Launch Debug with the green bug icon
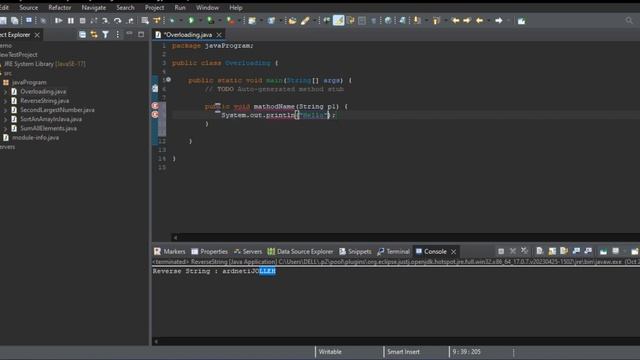This screenshot has height=360, width=640. point(172,20)
